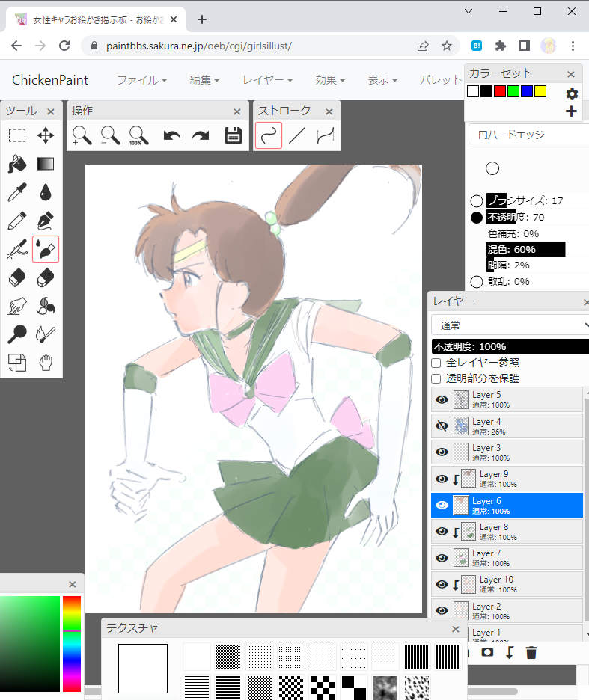Select the pencil tool
This screenshot has height=700, width=589.
tap(17, 221)
